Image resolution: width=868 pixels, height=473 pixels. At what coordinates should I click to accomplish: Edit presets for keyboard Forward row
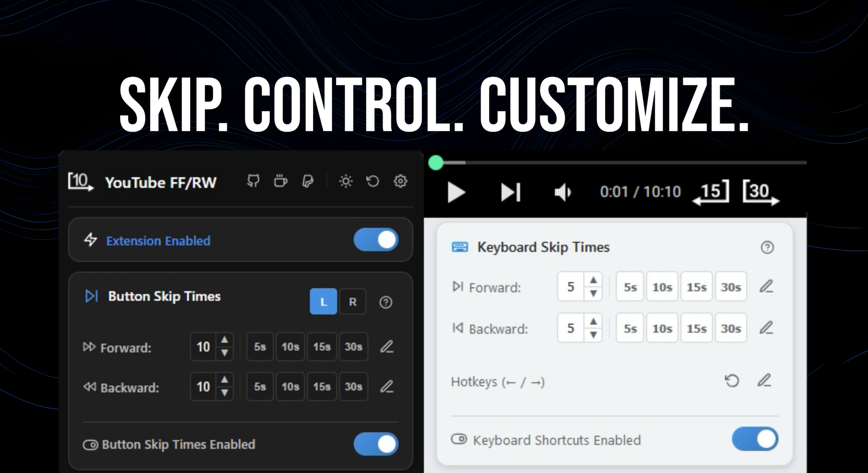pyautogui.click(x=766, y=287)
